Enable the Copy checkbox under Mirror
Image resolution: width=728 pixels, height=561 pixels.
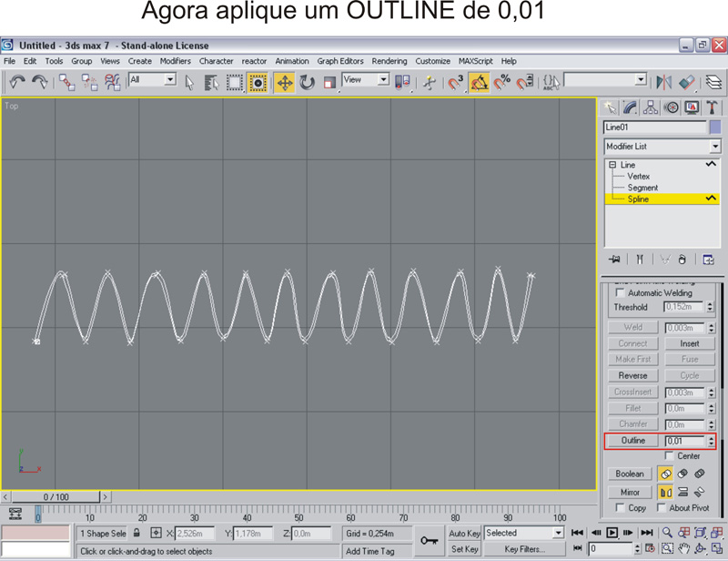coord(620,507)
